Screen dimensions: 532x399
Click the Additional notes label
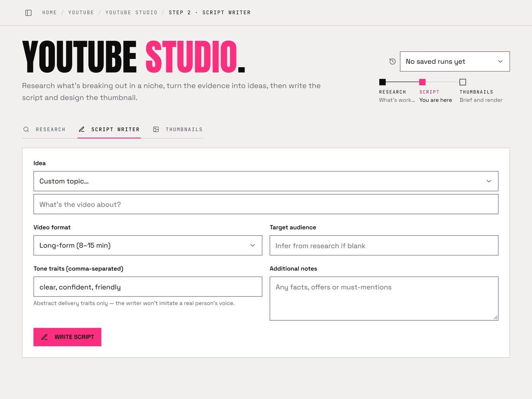click(293, 269)
